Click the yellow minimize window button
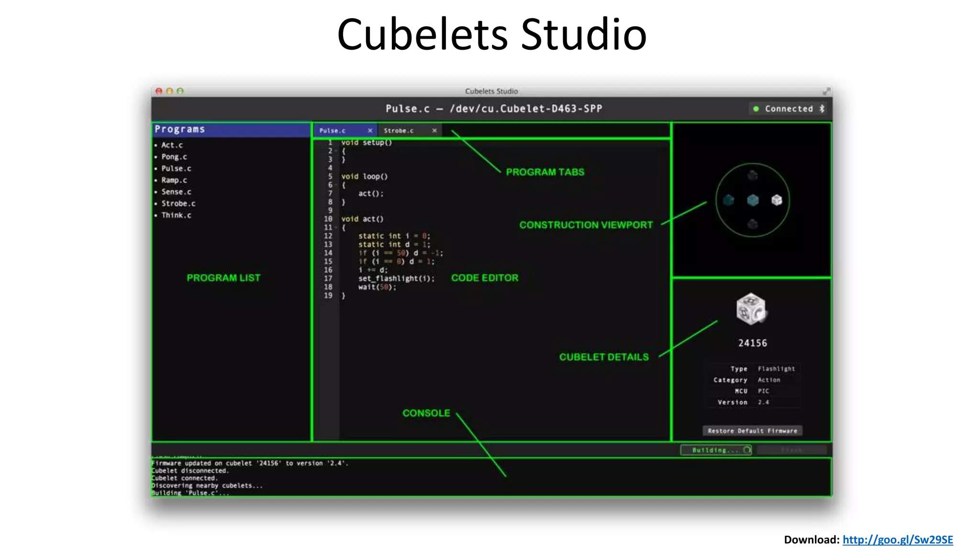 (169, 91)
